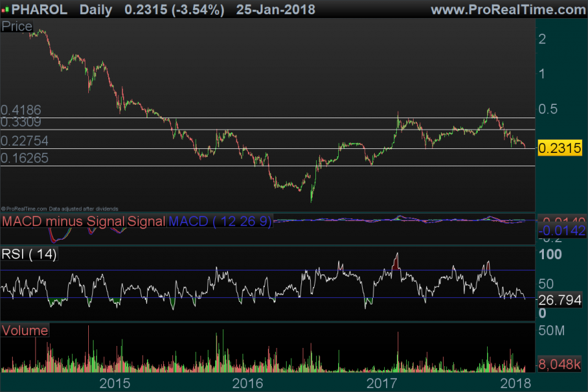This screenshot has width=588, height=392.
Task: Open the www.ProRealTime.com link
Action: pos(508,9)
